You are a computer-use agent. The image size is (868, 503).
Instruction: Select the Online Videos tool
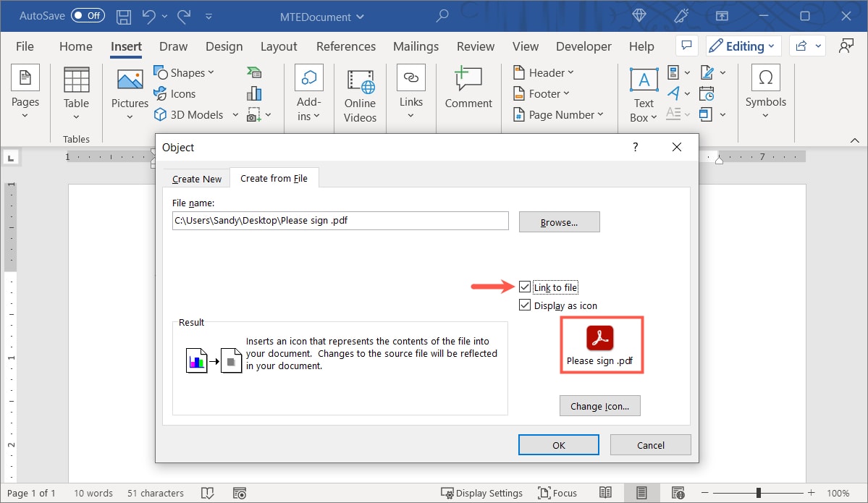pyautogui.click(x=360, y=93)
